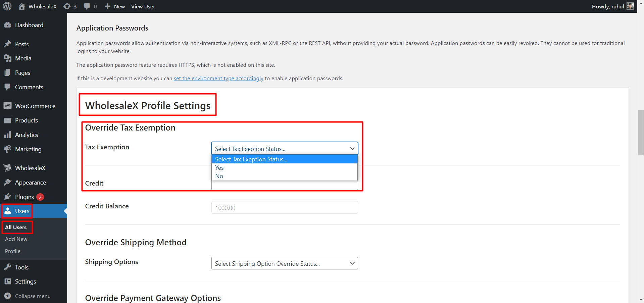Open the Media library icon
The width and height of the screenshot is (644, 303).
[x=8, y=58]
